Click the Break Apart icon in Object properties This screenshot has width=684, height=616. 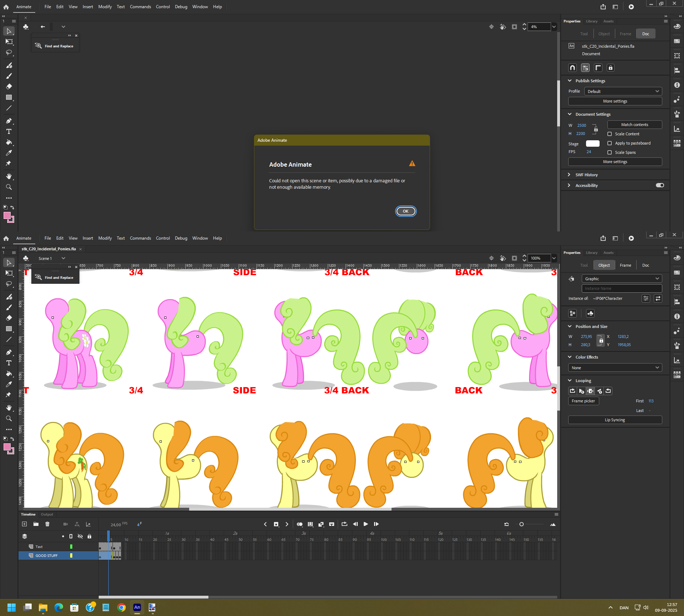pos(572,313)
